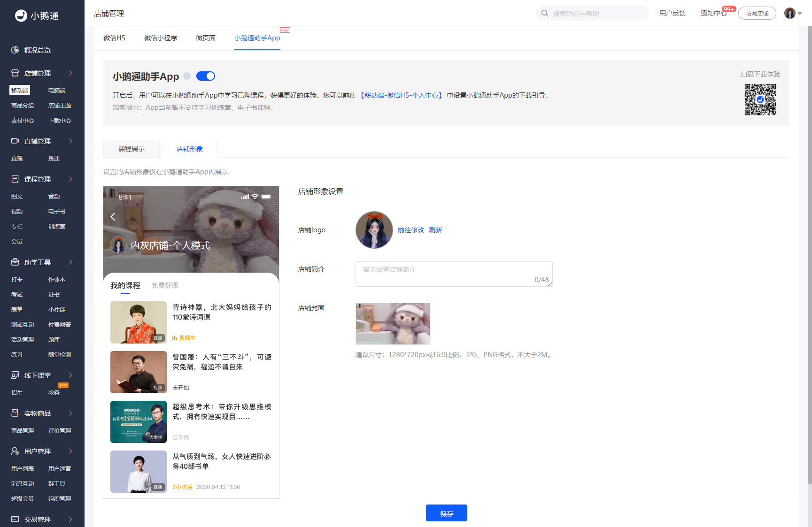Screen dimensions: 812x527
Task: Click the user avatar in top bar
Action: point(790,13)
